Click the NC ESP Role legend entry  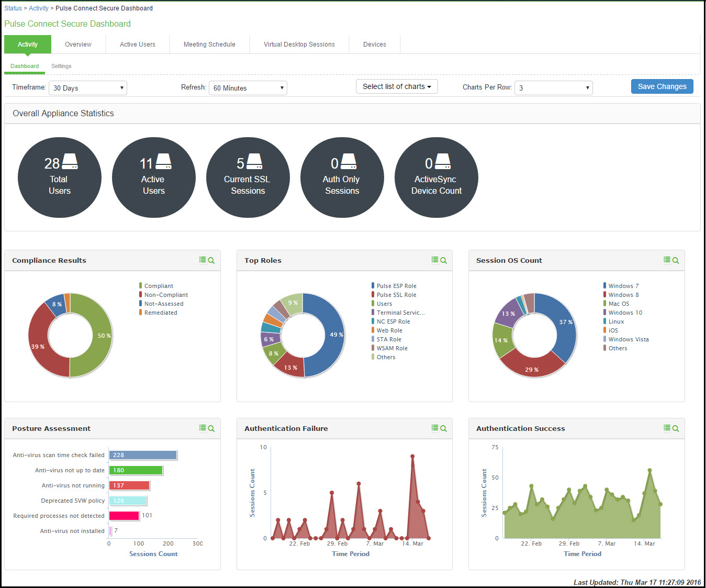pyautogui.click(x=391, y=321)
